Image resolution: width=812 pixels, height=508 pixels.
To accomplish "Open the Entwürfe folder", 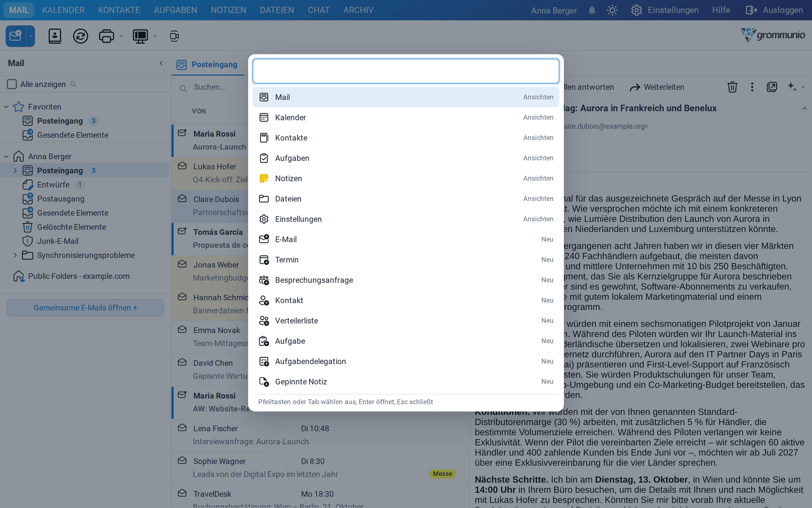I will click(53, 185).
